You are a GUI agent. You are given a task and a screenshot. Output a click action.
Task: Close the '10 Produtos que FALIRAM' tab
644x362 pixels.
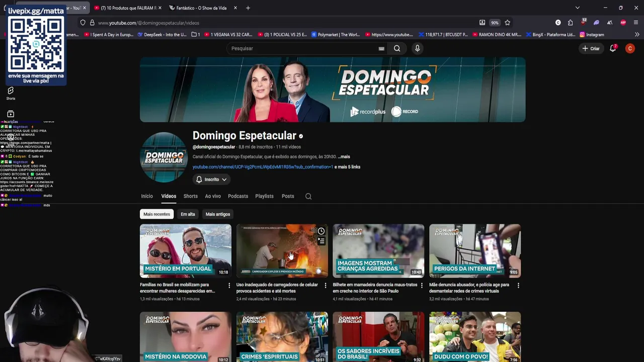point(160,8)
